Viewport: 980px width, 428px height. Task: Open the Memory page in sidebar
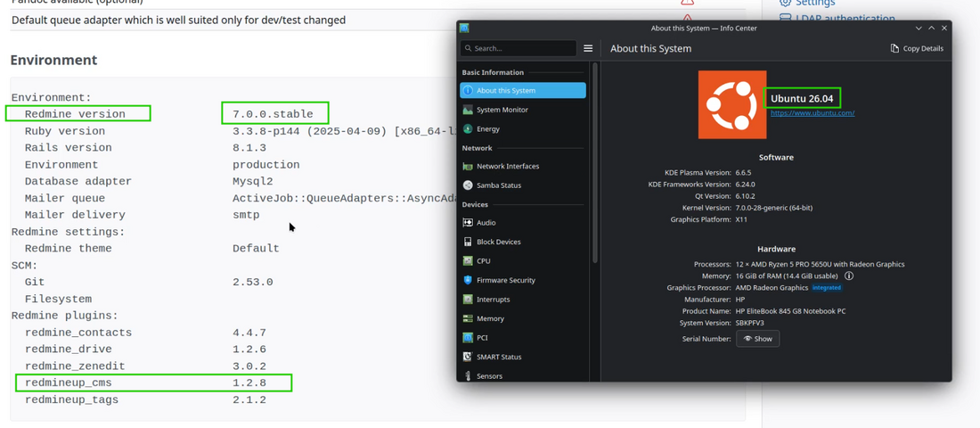523,318
